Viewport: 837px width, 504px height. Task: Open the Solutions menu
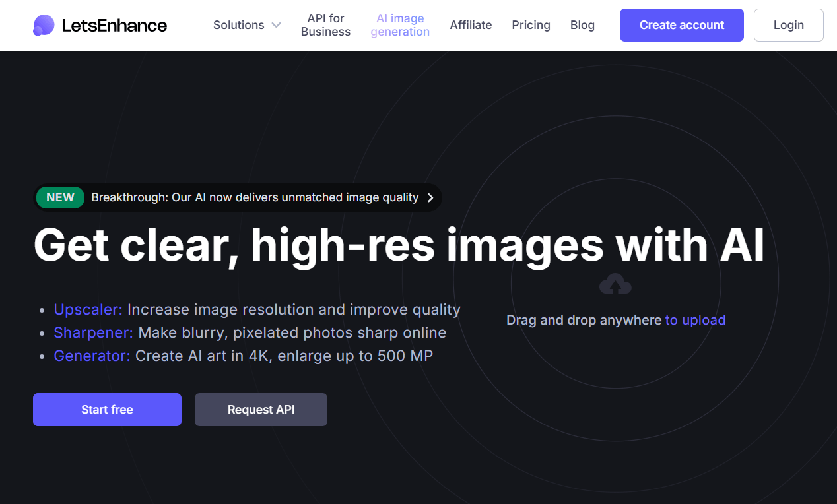(238, 25)
